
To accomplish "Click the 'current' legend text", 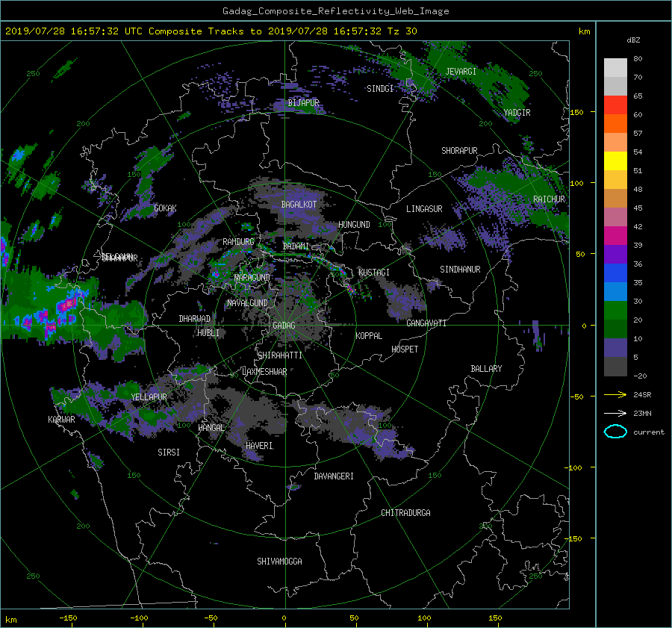I will coord(649,432).
